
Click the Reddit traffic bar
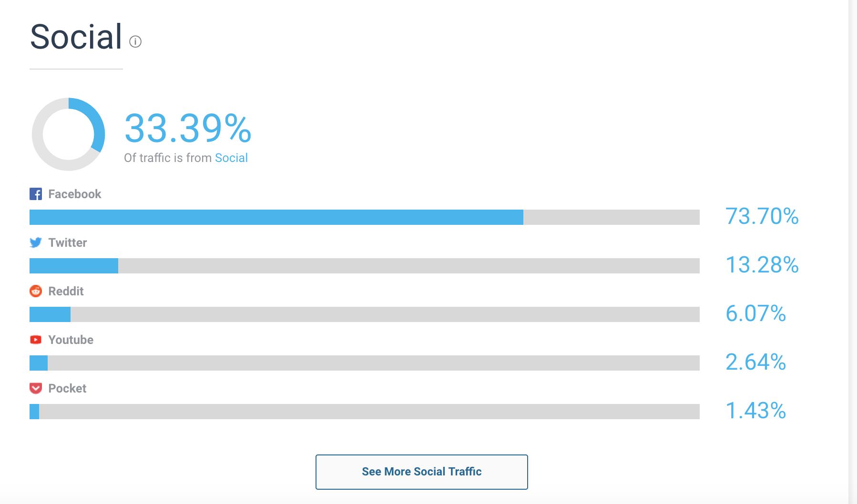coord(364,314)
